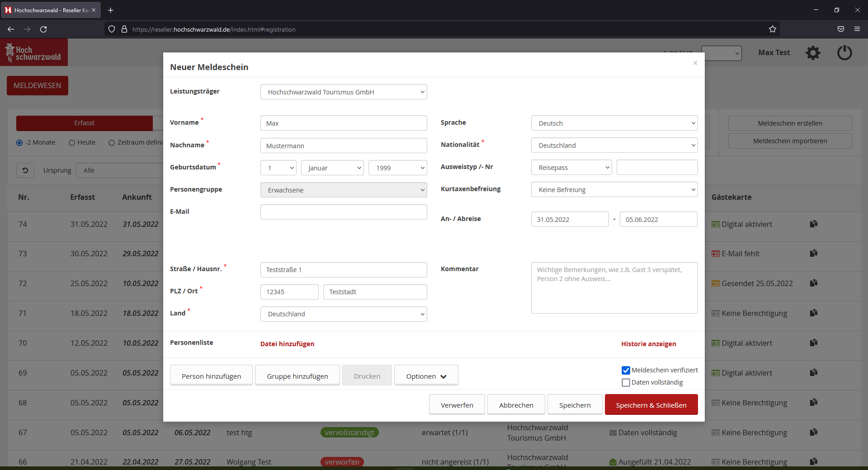Click the power logout icon
This screenshot has width=868, height=470.
point(844,53)
